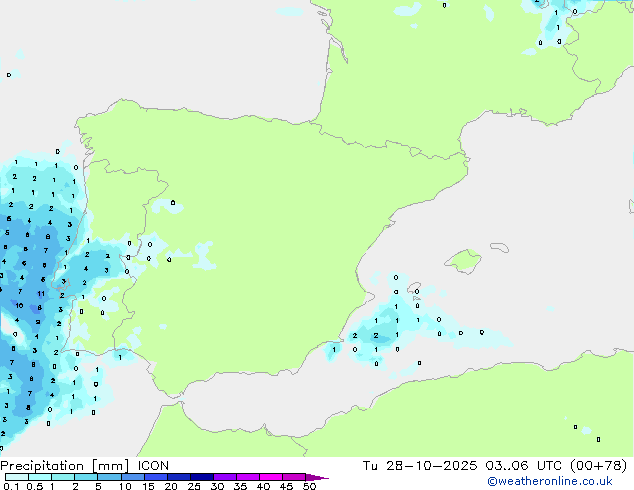The image size is (634, 490).
Task: Select the 5–10 mm blue legend swatch
Action: (110, 478)
